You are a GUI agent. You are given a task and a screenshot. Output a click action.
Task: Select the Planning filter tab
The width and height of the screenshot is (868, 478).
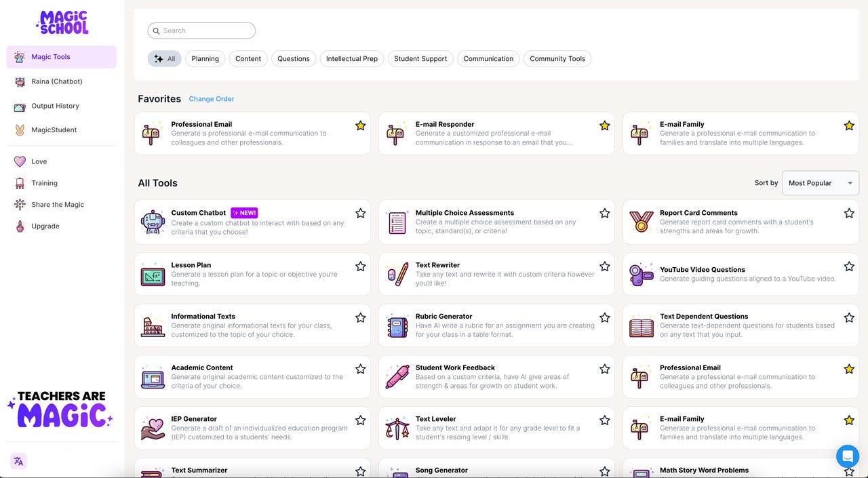(205, 59)
